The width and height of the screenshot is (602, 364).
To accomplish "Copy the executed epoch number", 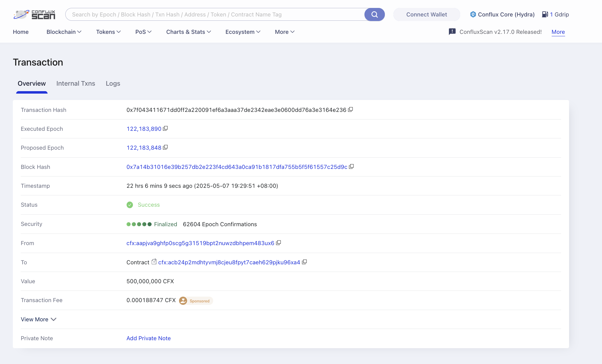I will (x=165, y=128).
